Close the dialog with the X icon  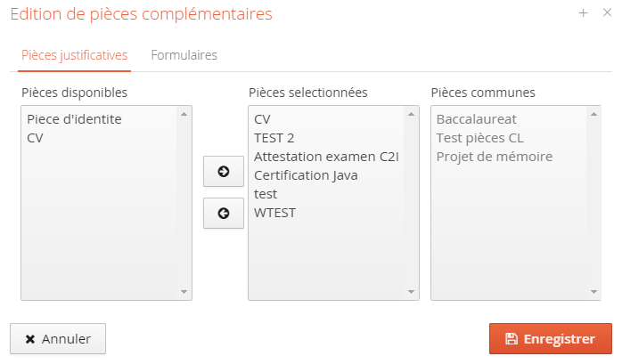tap(607, 13)
